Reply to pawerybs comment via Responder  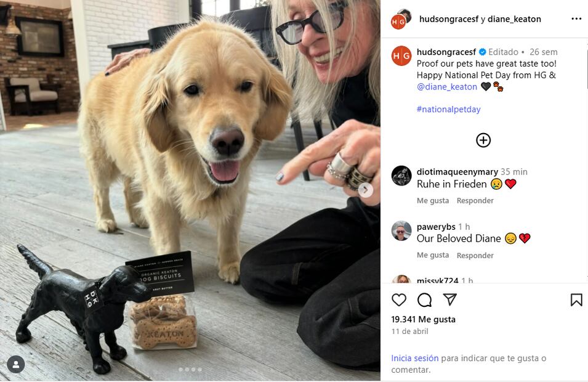(x=475, y=256)
